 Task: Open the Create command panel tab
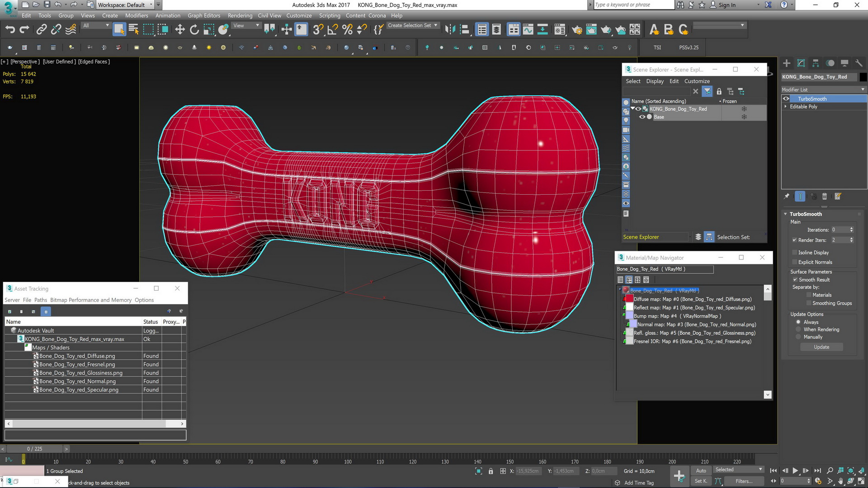(787, 63)
